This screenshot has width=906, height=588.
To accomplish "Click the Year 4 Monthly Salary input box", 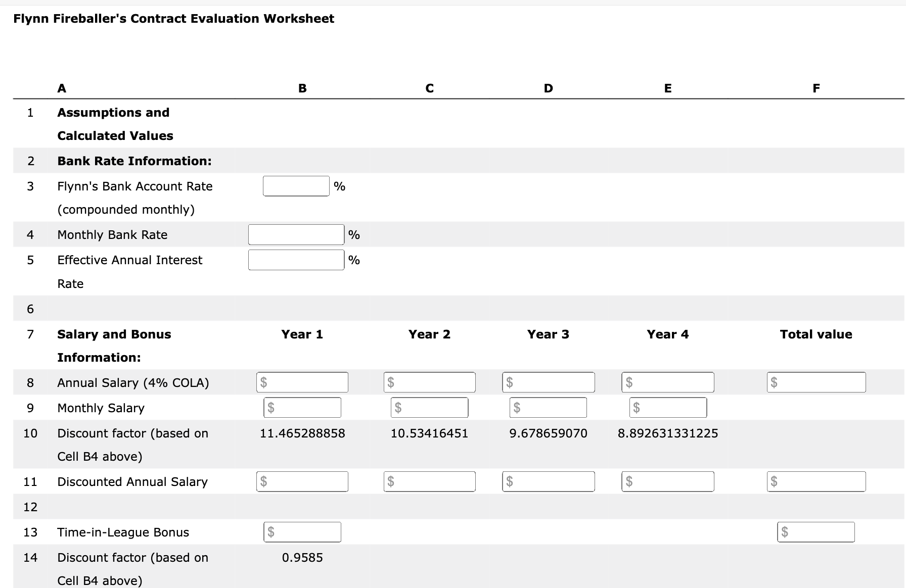I will click(x=667, y=407).
